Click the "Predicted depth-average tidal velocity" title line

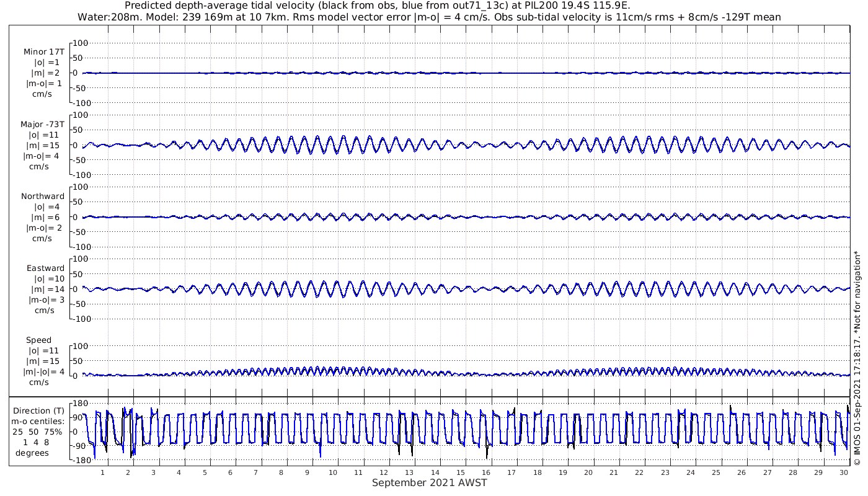tap(378, 6)
